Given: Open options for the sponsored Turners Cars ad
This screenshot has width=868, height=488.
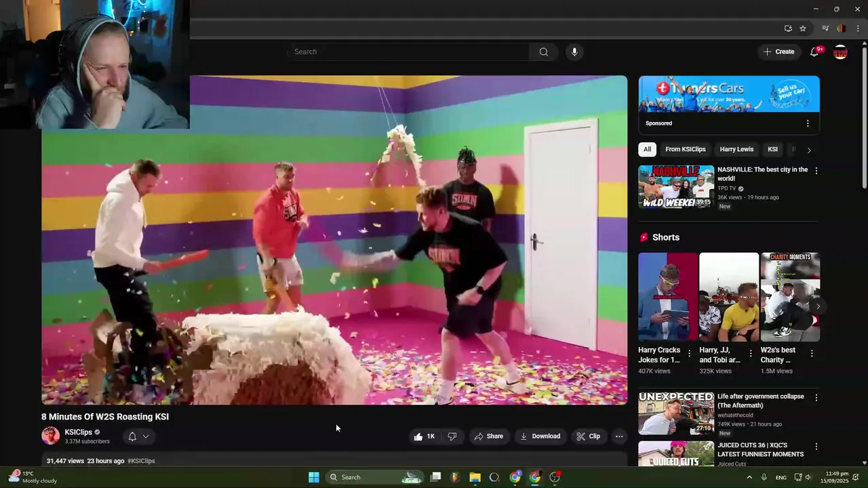Looking at the screenshot, I should click(808, 123).
